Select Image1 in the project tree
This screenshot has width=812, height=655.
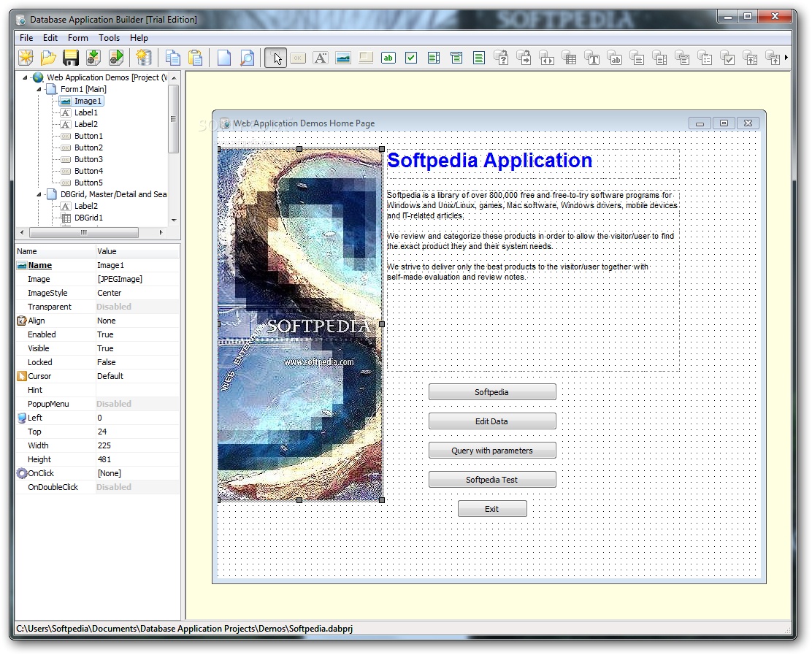88,101
